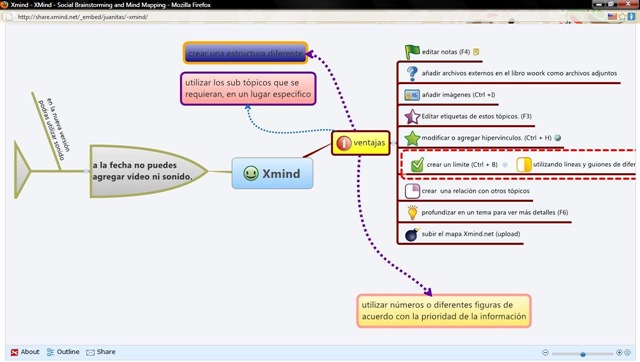640x362 pixels.
Task: Collapse the crear un límite subtopic toggle
Action: point(505,165)
